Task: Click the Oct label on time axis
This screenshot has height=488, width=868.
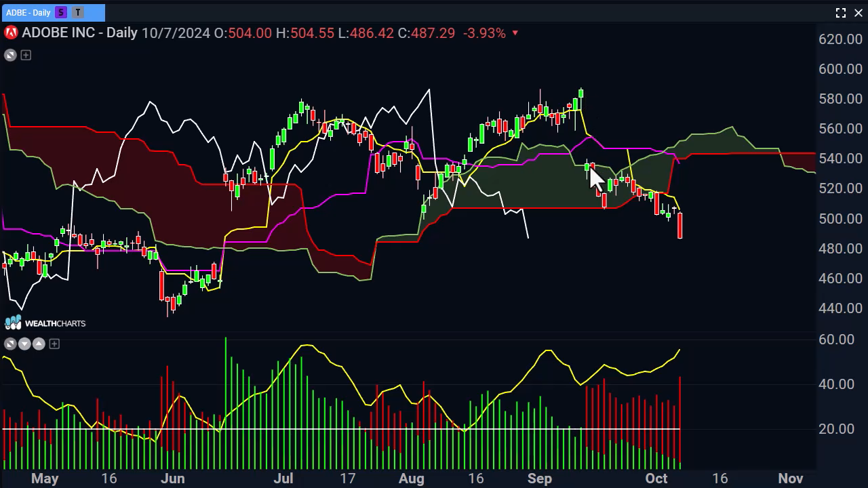Action: [656, 479]
